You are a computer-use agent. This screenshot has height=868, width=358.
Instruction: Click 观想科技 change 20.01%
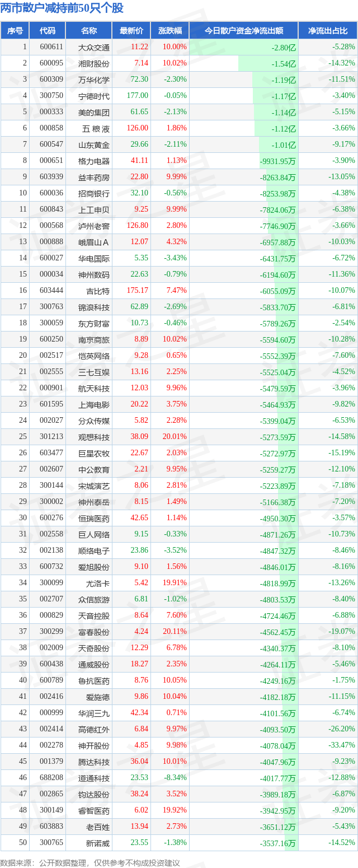click(173, 437)
